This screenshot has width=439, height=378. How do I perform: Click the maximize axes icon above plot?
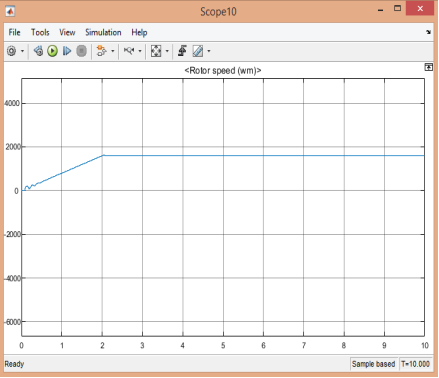click(429, 67)
